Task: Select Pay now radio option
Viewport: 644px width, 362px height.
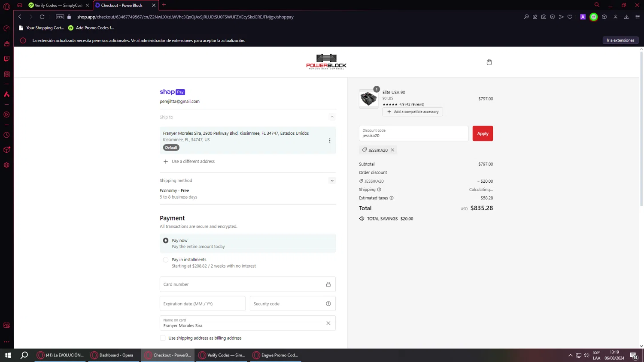Action: pos(166,241)
